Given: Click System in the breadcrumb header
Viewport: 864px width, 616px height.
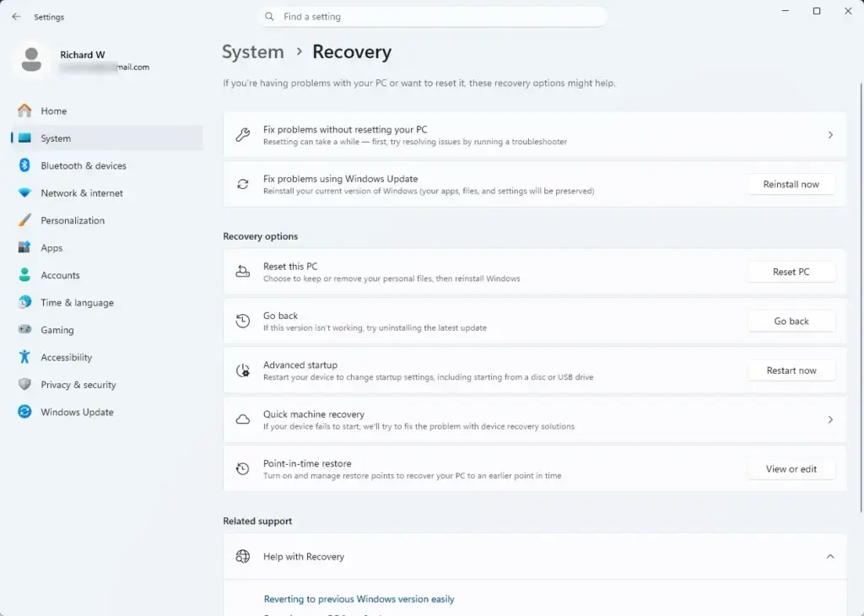Looking at the screenshot, I should 253,51.
